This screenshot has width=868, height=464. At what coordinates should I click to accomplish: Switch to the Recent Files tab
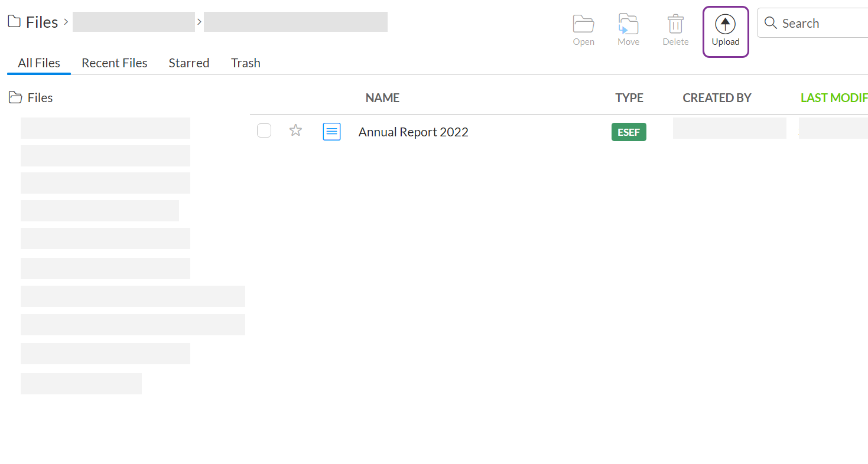pyautogui.click(x=115, y=63)
